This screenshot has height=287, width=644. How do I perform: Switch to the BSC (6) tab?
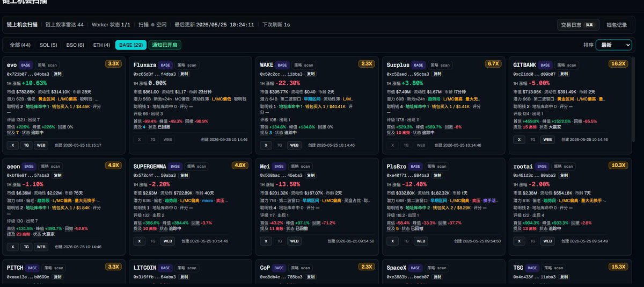pos(75,45)
